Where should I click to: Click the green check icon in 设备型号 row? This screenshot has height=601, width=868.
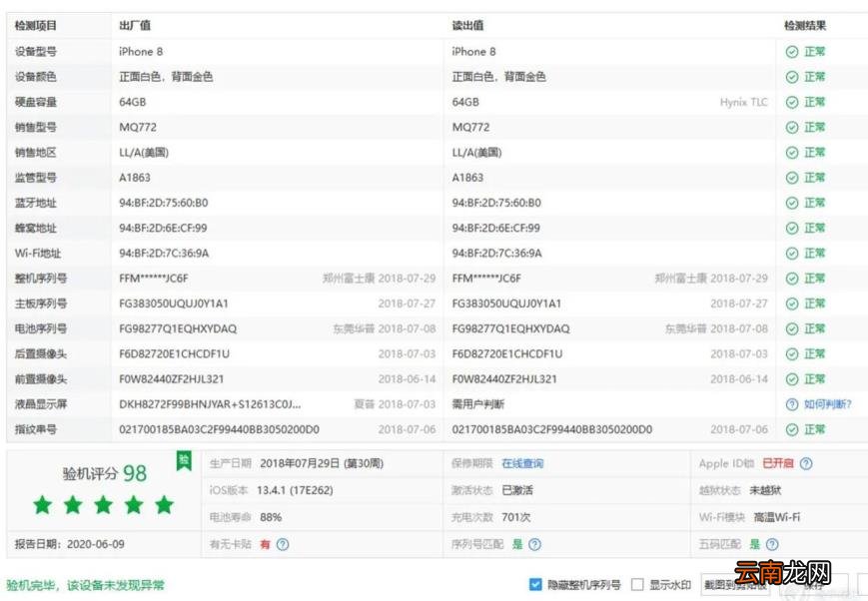[792, 52]
